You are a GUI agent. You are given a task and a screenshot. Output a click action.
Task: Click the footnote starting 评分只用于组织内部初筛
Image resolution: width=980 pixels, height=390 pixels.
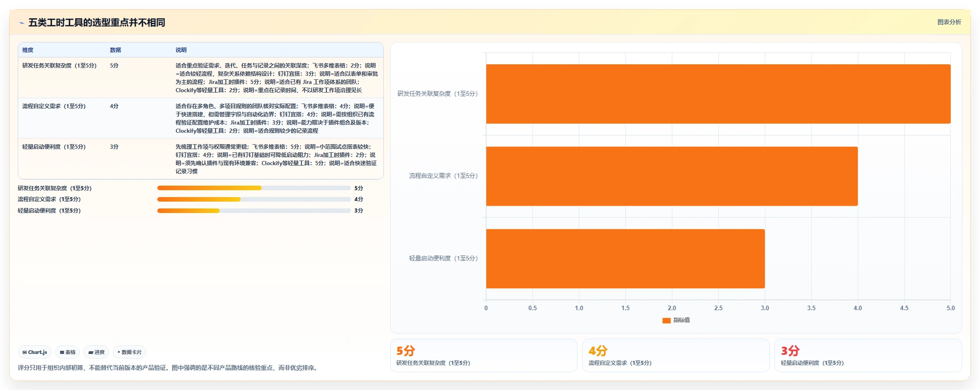[169, 368]
